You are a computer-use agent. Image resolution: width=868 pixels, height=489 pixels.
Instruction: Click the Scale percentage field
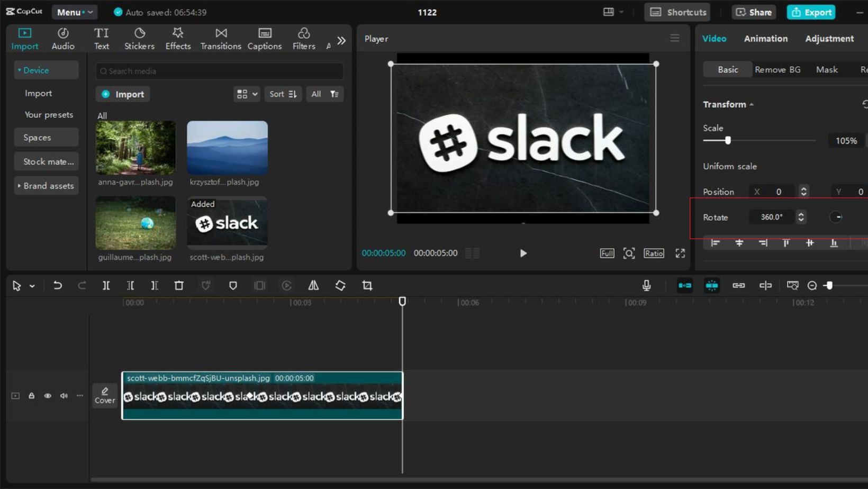846,141
